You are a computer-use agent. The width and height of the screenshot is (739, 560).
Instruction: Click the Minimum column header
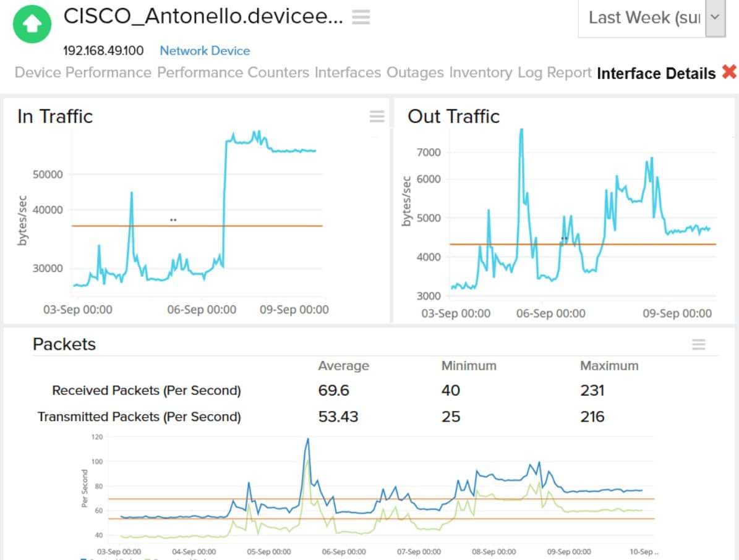click(x=469, y=366)
